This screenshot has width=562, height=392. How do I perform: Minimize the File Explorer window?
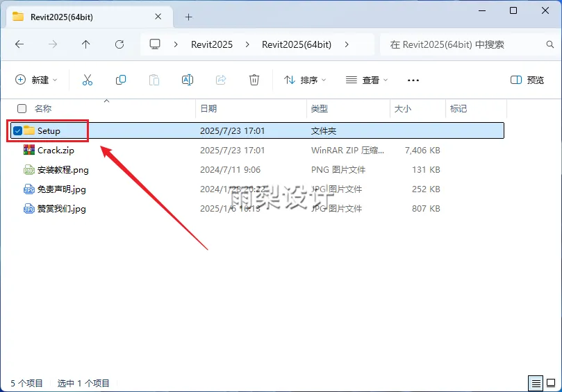tap(482, 10)
